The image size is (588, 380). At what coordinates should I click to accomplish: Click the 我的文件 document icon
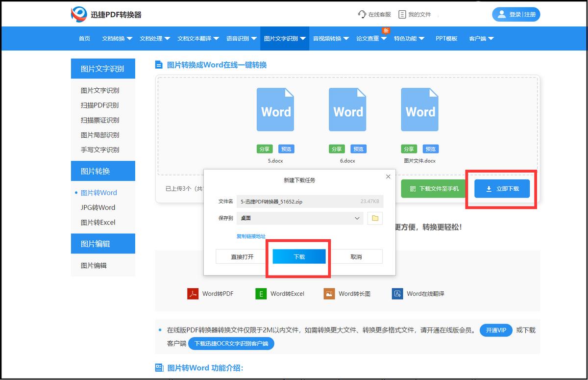pos(401,14)
